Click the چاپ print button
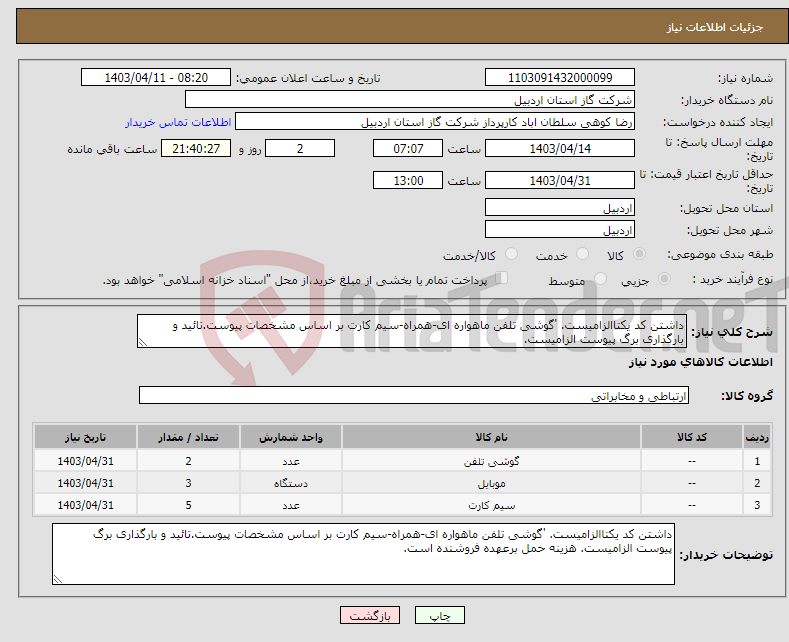The width and height of the screenshot is (789, 642). pos(440,615)
